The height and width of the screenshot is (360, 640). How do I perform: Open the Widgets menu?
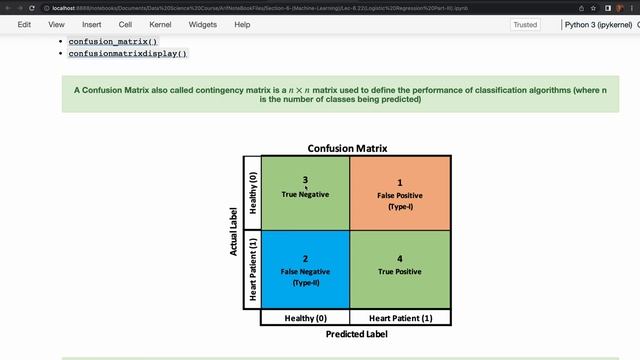coord(202,24)
